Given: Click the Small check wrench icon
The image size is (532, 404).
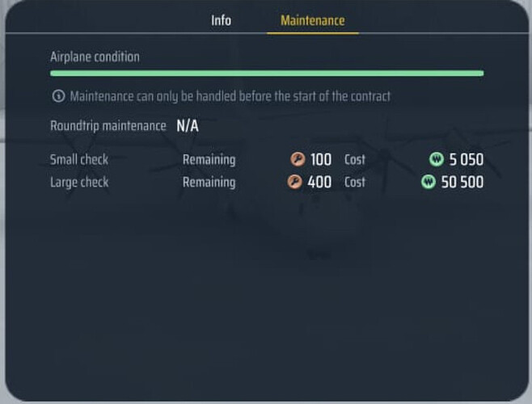Looking at the screenshot, I should [x=298, y=159].
